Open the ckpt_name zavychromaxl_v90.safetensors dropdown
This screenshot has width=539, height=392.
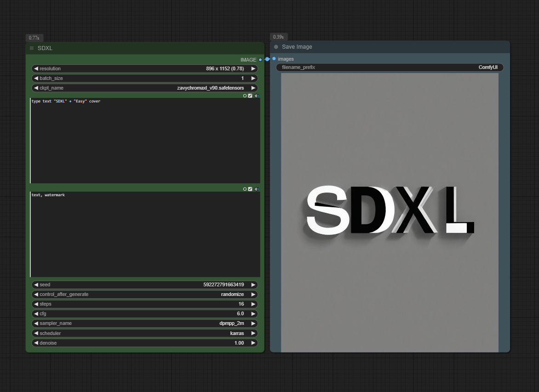click(x=145, y=88)
